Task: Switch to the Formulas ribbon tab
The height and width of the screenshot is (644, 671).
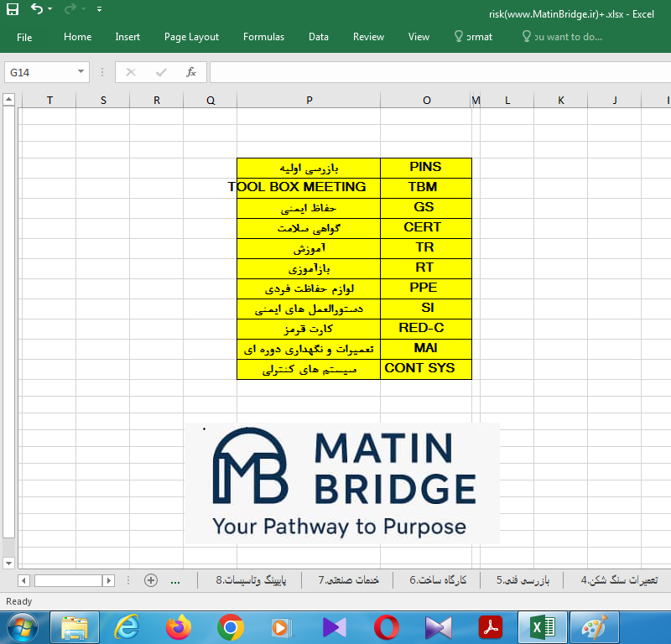Action: [x=263, y=37]
